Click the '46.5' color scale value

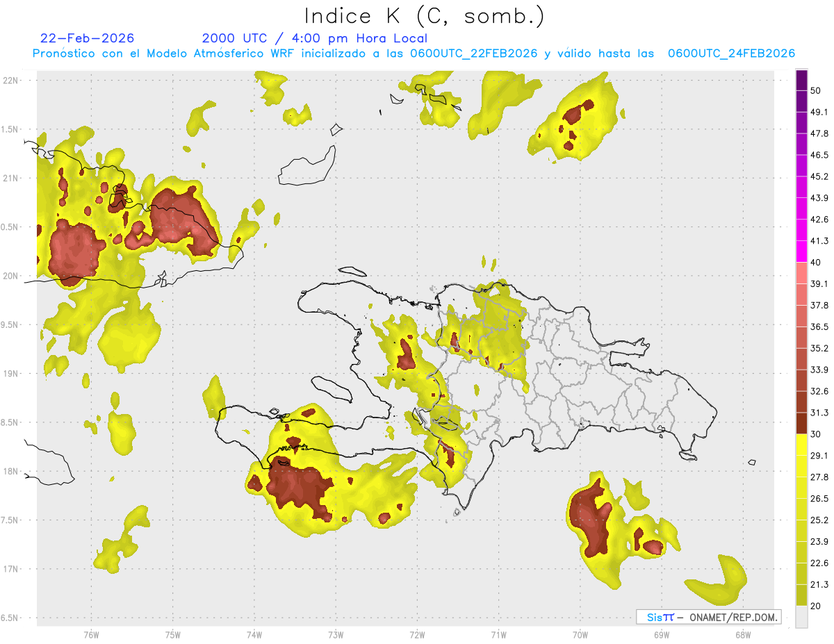click(819, 156)
